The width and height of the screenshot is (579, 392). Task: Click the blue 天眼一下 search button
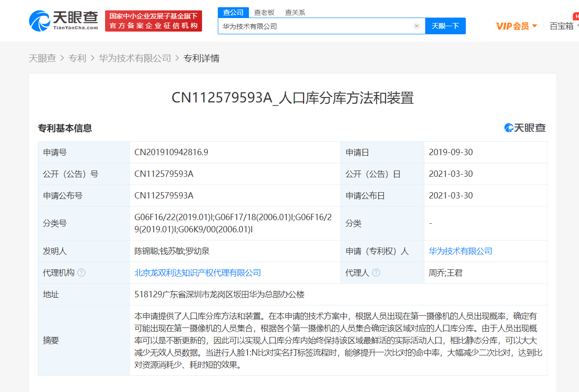445,26
